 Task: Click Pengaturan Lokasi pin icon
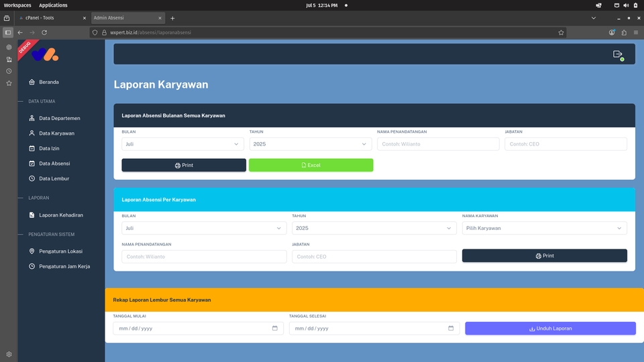32,251
